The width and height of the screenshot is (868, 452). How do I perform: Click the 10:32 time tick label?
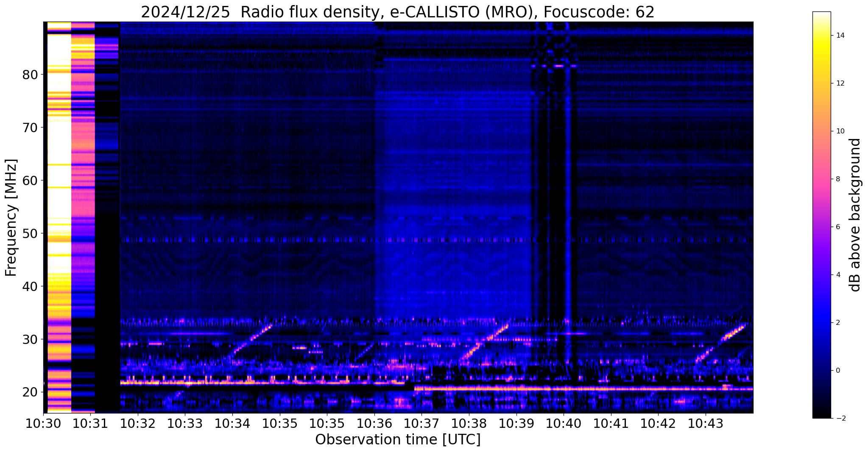138,424
